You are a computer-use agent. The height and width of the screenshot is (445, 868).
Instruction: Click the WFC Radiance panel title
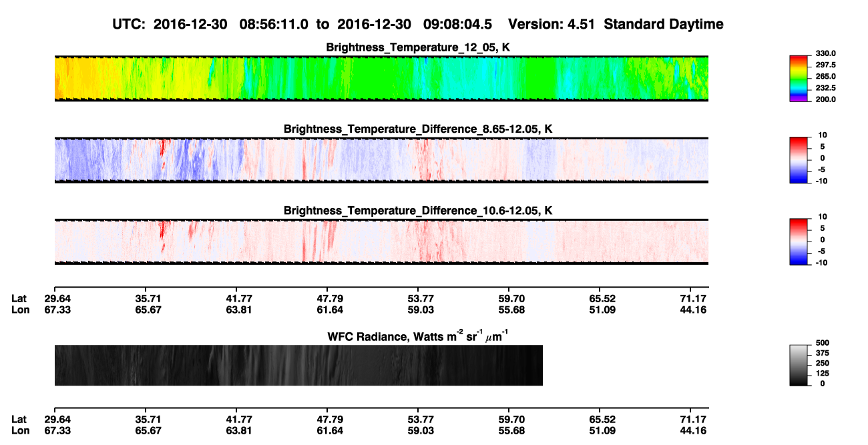coord(418,335)
